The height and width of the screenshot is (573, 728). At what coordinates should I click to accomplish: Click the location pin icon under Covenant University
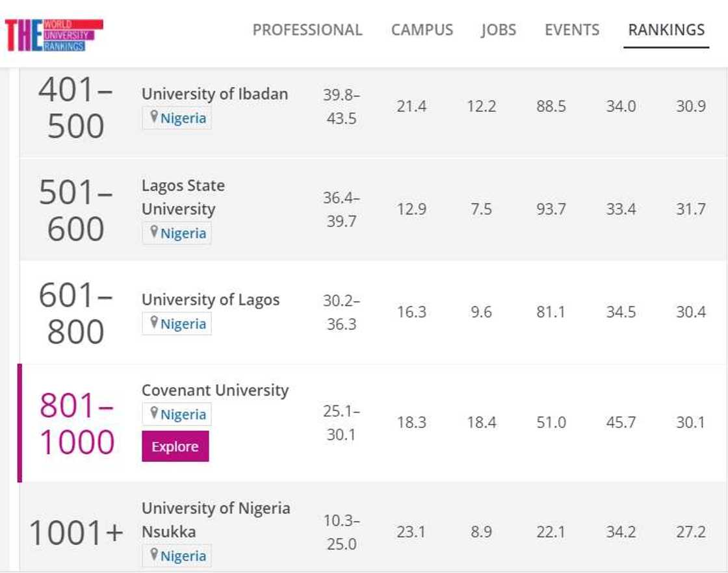coord(154,413)
